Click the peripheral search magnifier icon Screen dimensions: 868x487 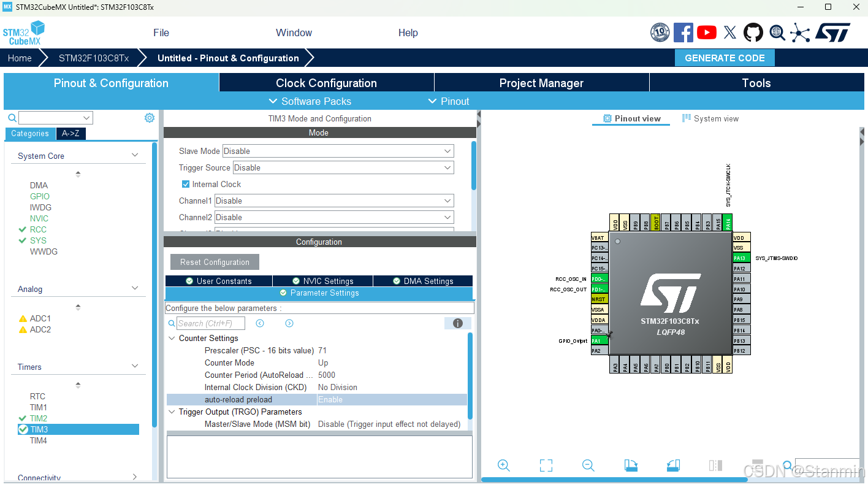12,118
